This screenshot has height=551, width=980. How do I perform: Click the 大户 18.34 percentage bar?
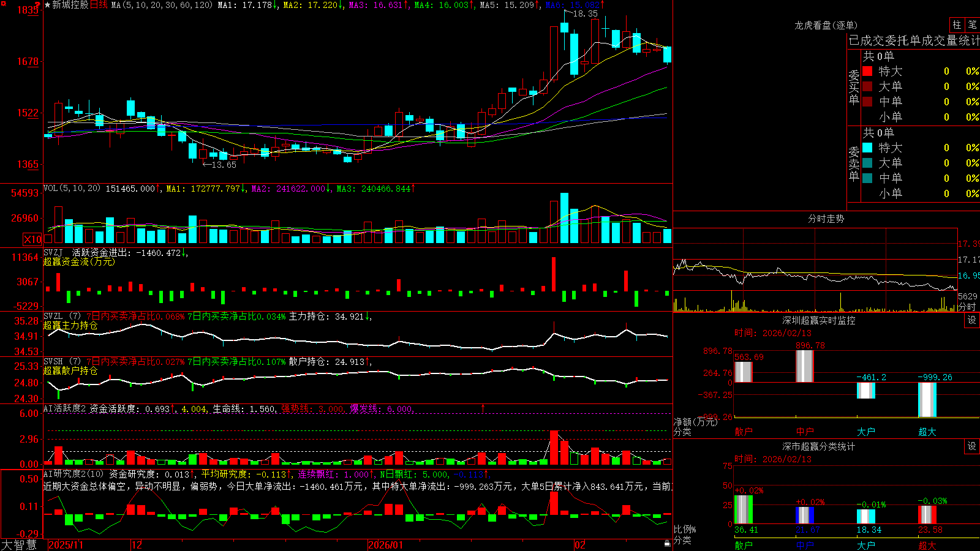pos(866,516)
